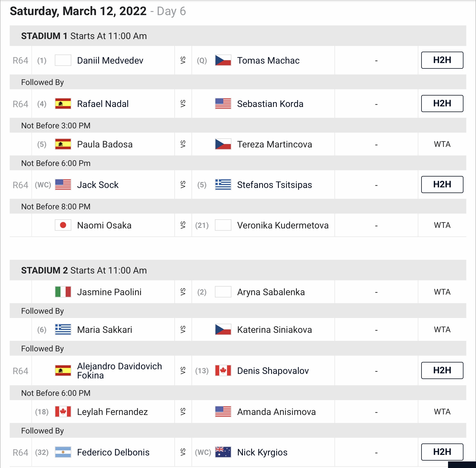The width and height of the screenshot is (476, 468).
Task: Select Paula Badosa's name
Action: click(x=105, y=144)
